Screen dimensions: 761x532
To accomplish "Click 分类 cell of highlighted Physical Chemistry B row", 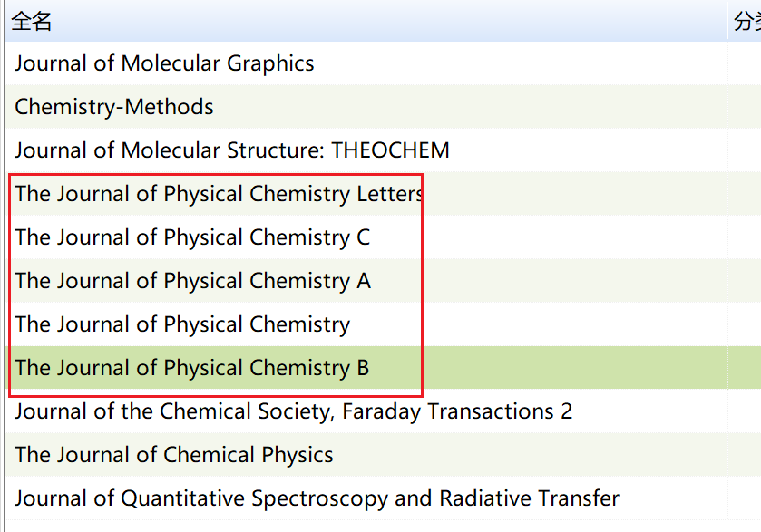I will click(746, 368).
